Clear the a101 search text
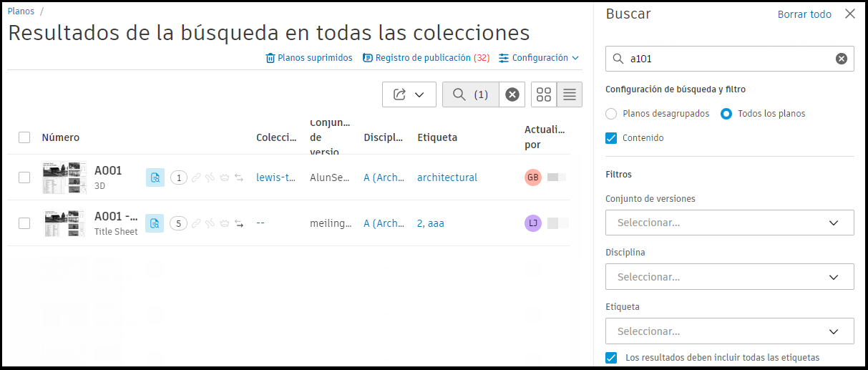 pyautogui.click(x=842, y=59)
